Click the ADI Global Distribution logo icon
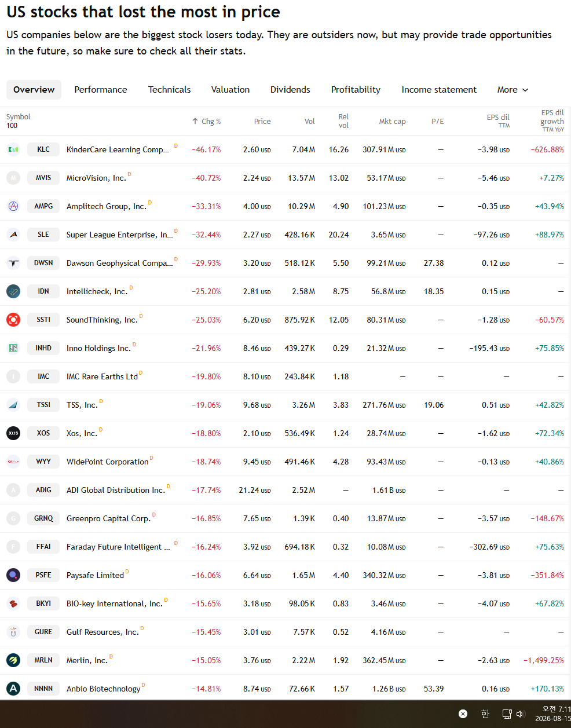Screen dimensions: 571x728 [x=13, y=490]
